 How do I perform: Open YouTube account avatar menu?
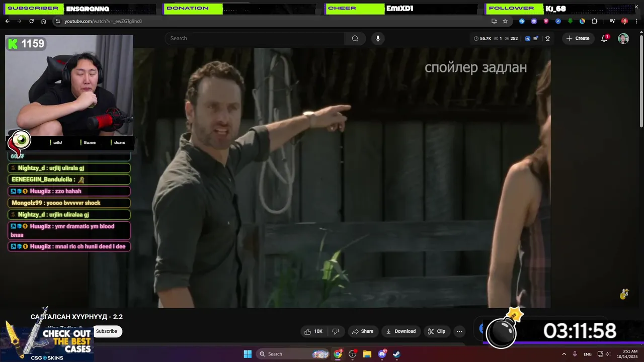[x=623, y=39]
